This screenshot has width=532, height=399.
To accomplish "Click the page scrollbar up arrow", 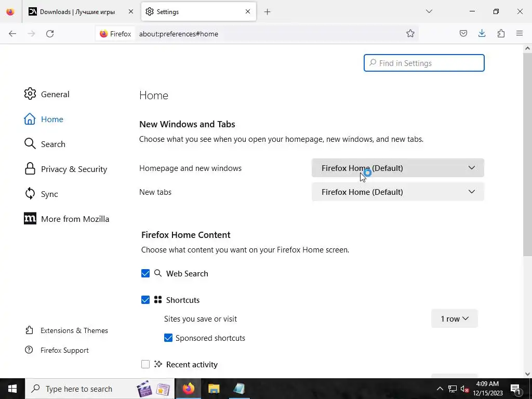I will (528, 48).
